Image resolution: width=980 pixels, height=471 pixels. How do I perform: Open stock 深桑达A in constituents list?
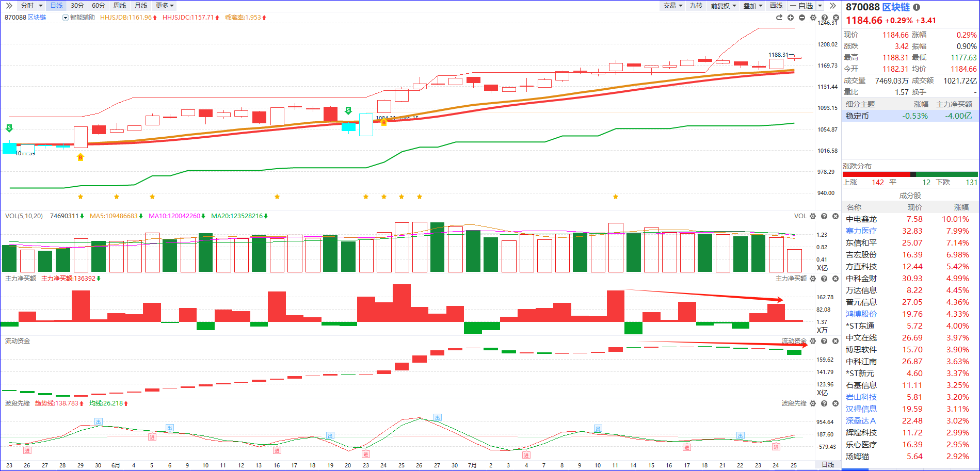pyautogui.click(x=861, y=421)
